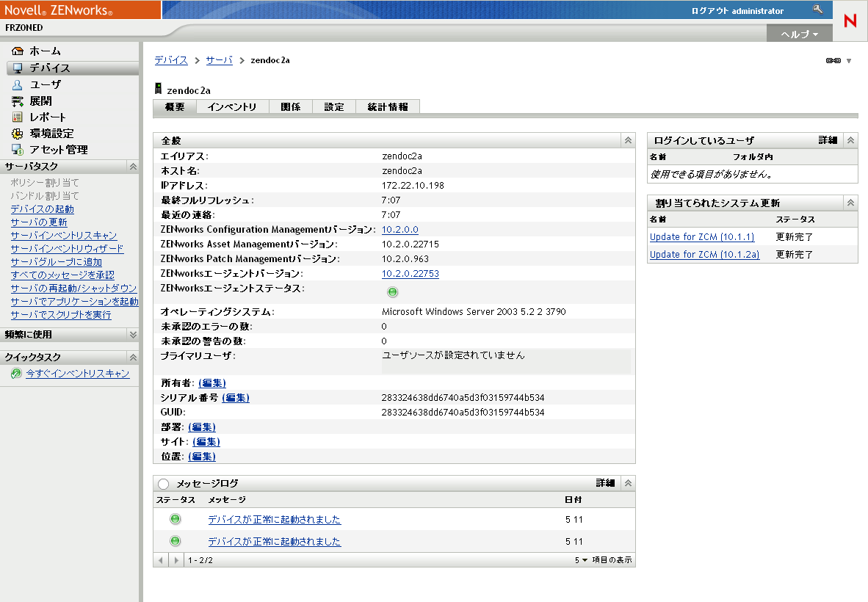Collapse the Server Tasks (サーバタスク) section
The height and width of the screenshot is (602, 868).
pos(133,167)
